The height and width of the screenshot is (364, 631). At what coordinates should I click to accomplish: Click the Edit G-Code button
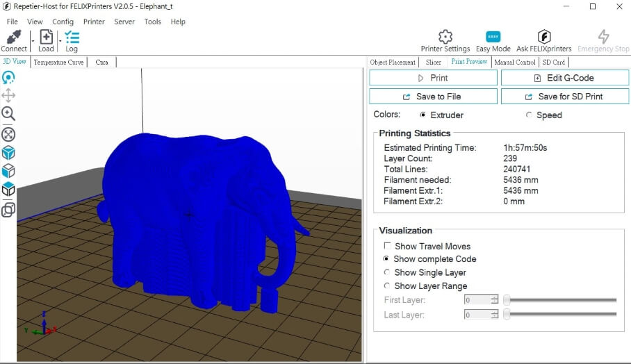564,78
